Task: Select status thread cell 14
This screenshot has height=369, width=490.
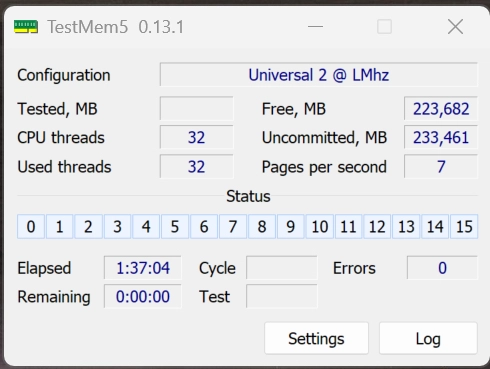Action: [435, 227]
